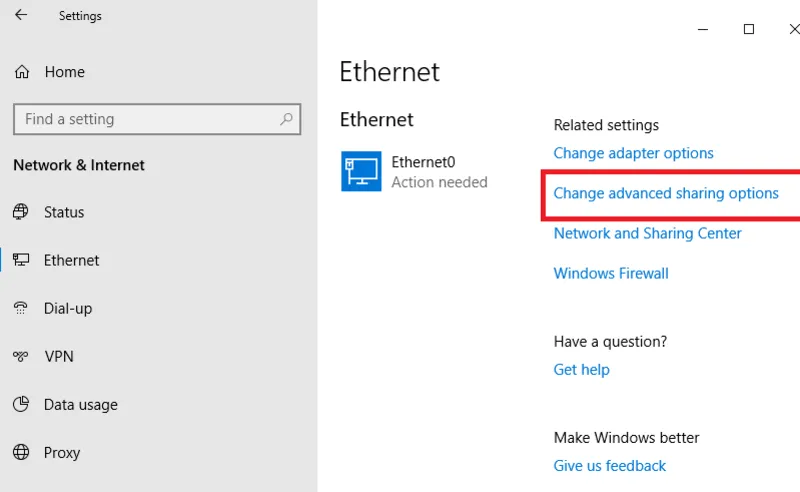Screen dimensions: 800x492
Task: Click the Action needed status text
Action: (439, 182)
